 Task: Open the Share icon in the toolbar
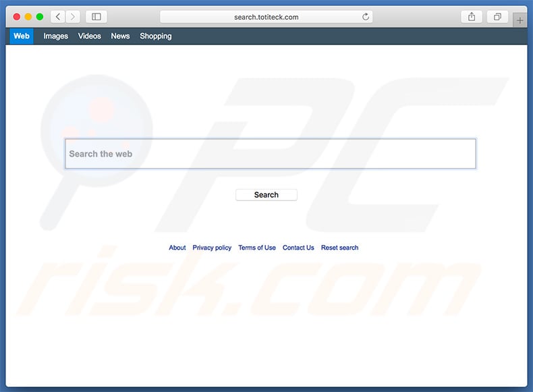pyautogui.click(x=472, y=17)
